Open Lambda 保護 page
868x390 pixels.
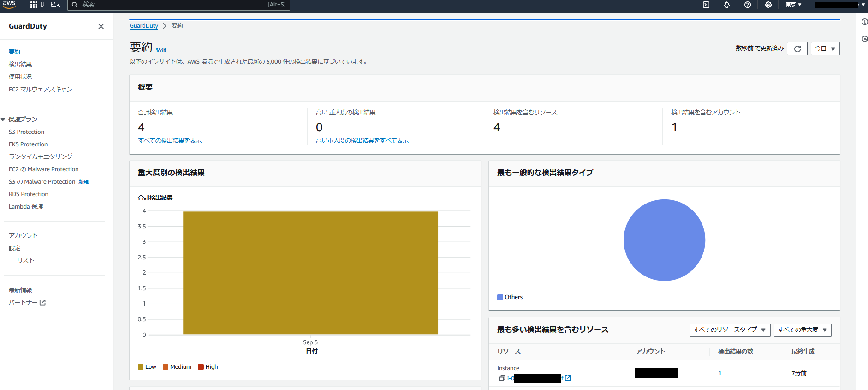(x=26, y=206)
